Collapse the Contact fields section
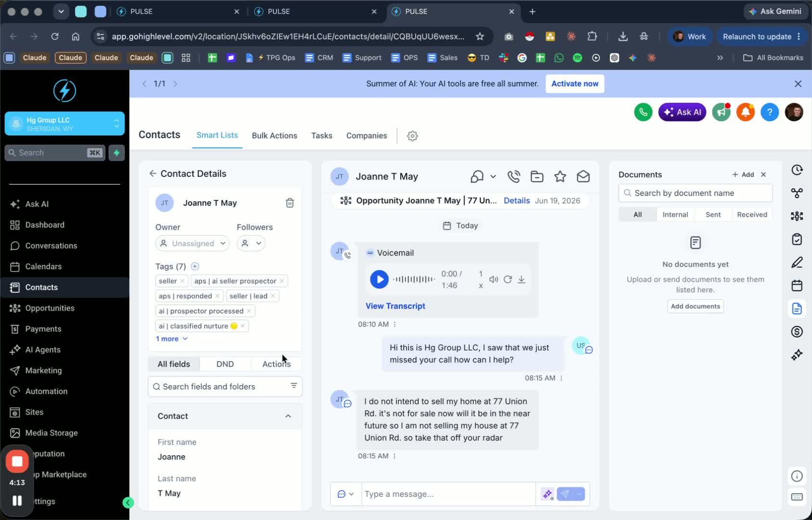Image resolution: width=812 pixels, height=520 pixels. (x=288, y=416)
